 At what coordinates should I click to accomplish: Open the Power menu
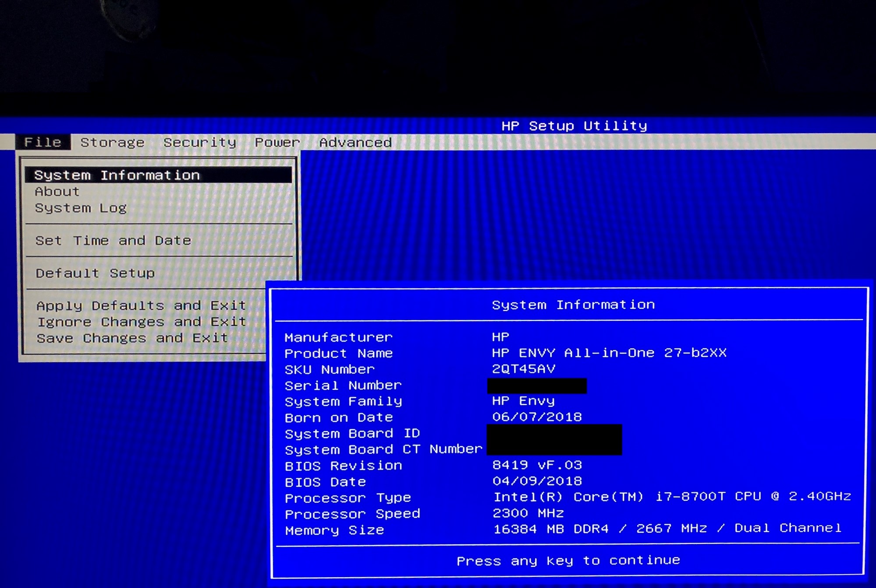277,142
